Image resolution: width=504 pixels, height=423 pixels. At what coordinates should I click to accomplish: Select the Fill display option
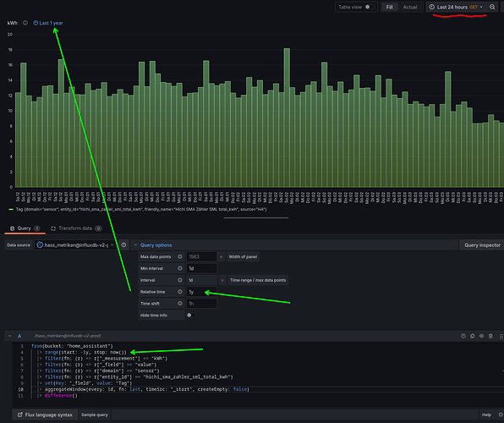tap(389, 7)
